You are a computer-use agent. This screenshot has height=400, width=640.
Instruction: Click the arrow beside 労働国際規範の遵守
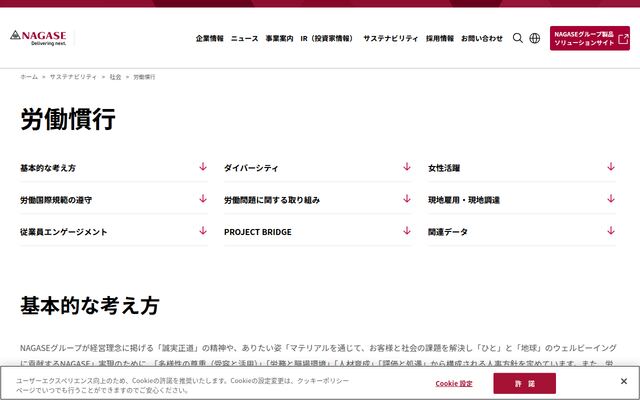(x=203, y=199)
